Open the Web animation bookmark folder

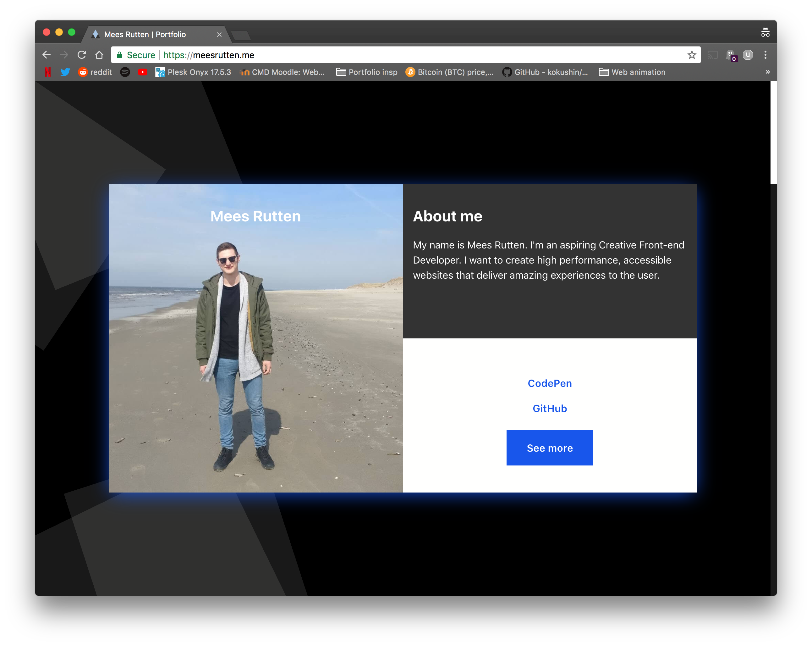point(632,72)
